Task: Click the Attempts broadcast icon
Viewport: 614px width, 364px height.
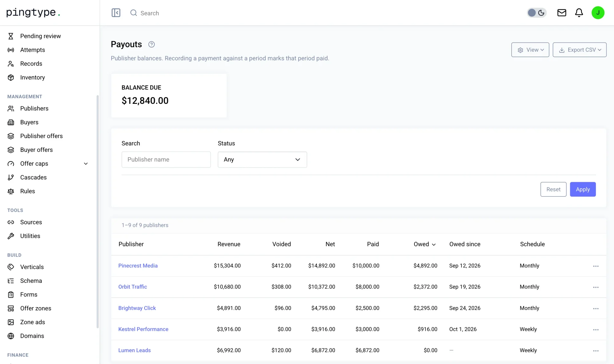Action: point(11,50)
